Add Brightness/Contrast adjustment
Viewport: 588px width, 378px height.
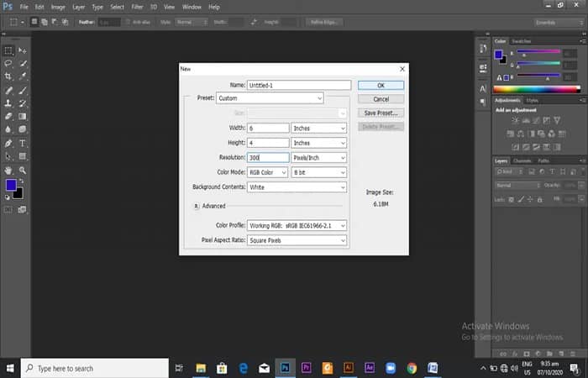515,120
